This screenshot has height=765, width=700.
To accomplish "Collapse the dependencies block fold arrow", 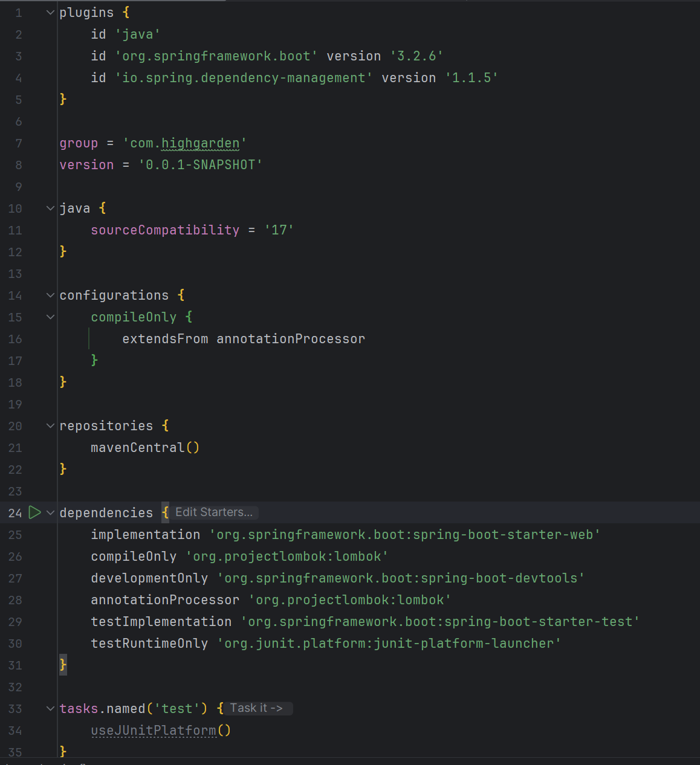I will [51, 512].
